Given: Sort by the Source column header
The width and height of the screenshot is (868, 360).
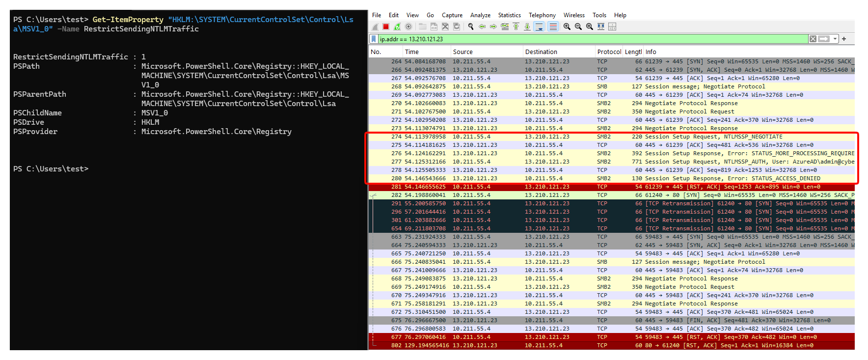Looking at the screenshot, I should pos(487,52).
